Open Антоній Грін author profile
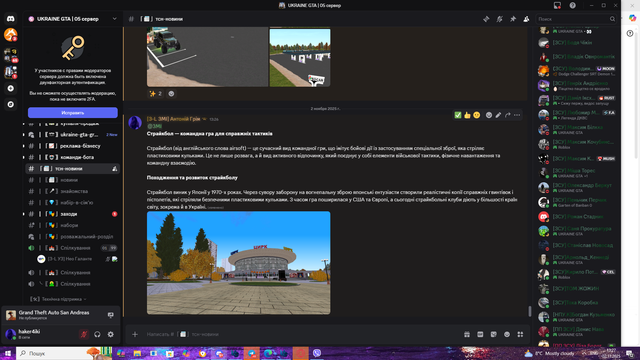This screenshot has height=360, width=640. tap(174, 119)
